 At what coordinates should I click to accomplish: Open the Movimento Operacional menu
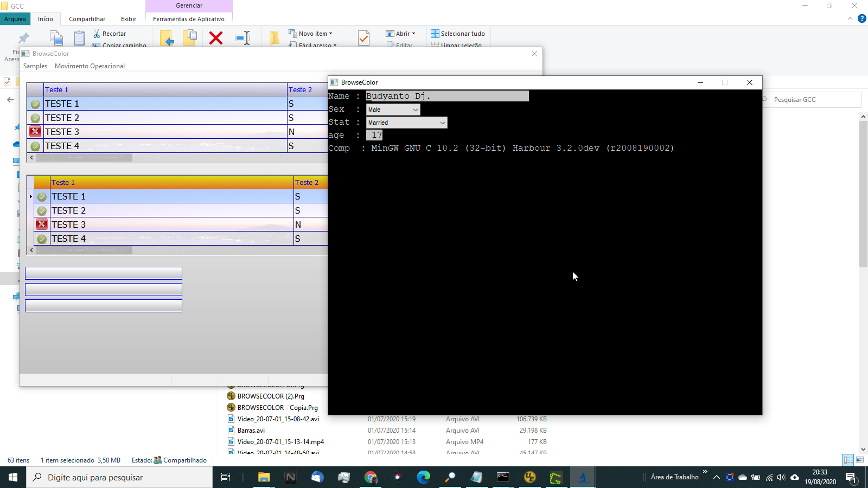pos(90,66)
